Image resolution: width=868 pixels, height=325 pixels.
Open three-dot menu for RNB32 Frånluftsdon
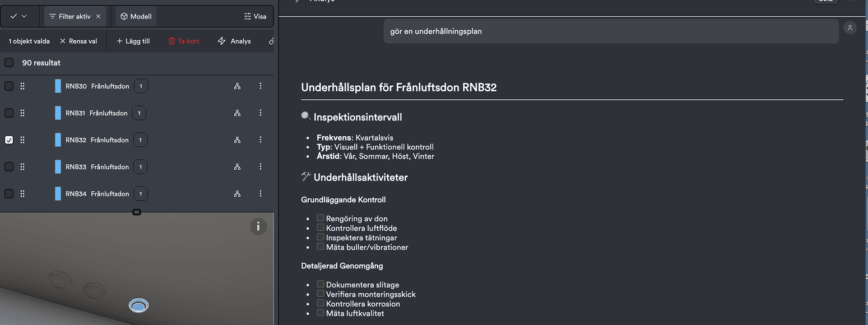(x=261, y=140)
